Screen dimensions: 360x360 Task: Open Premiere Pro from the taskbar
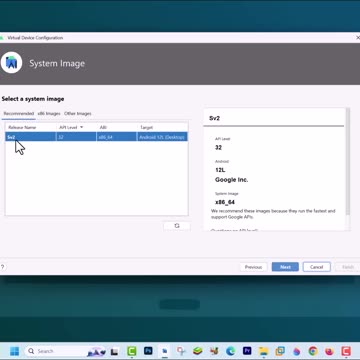[247, 351]
